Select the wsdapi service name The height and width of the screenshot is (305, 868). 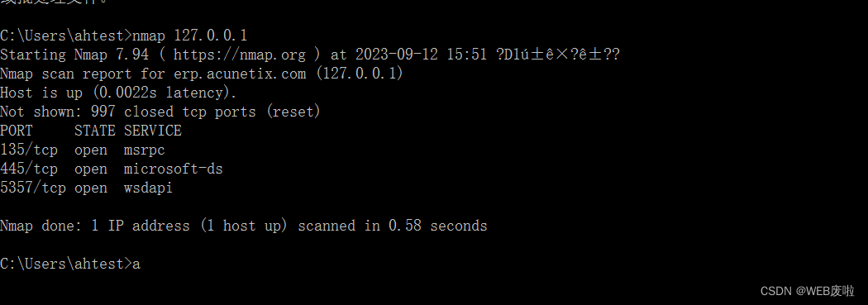[148, 188]
